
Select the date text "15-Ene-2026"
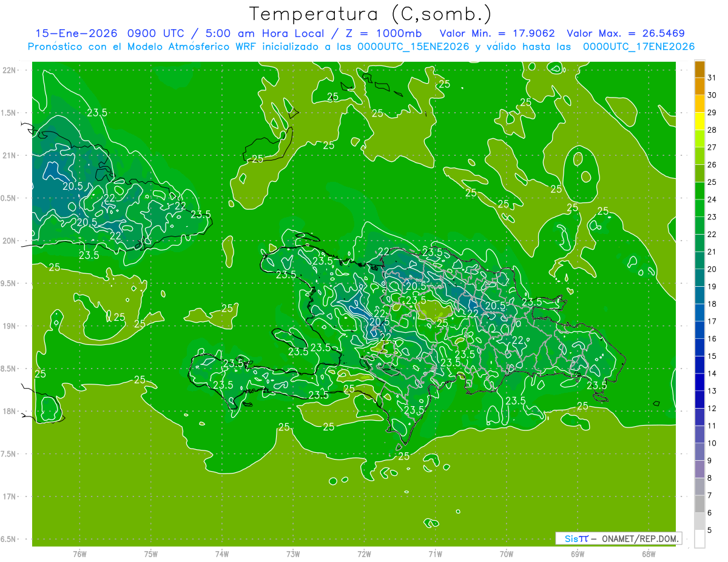pyautogui.click(x=75, y=33)
